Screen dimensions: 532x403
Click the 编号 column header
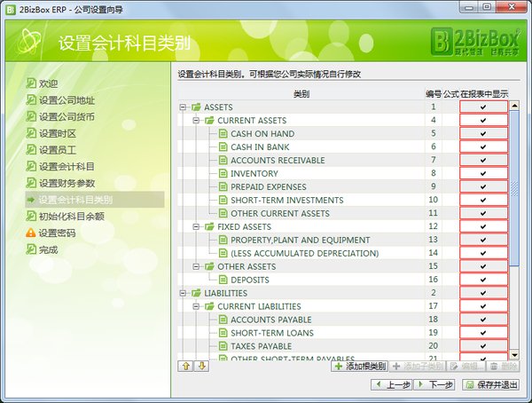coord(434,94)
